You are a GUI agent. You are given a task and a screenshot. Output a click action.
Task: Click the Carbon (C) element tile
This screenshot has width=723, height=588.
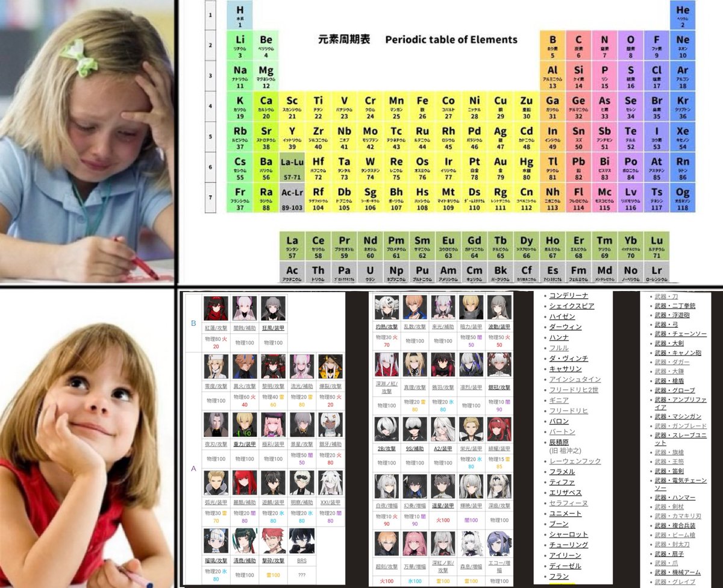pos(578,46)
